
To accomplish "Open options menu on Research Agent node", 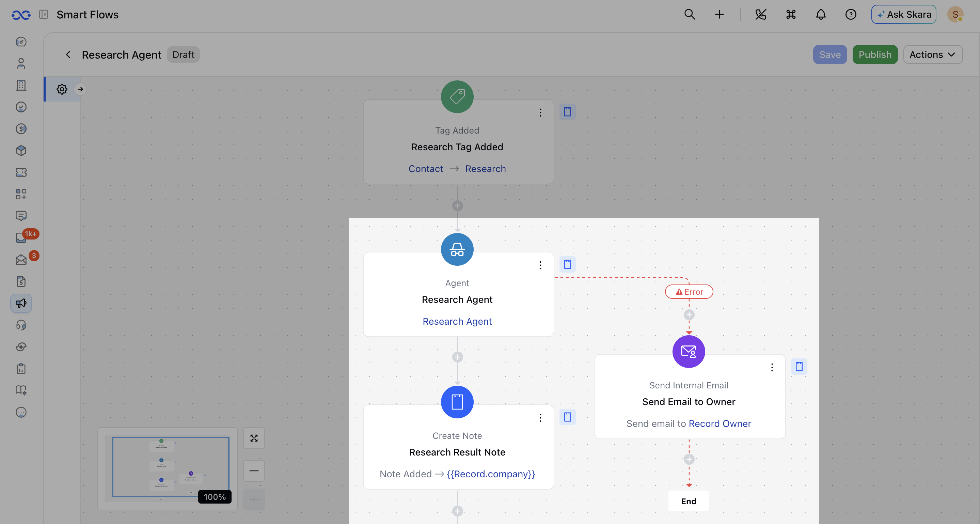I will click(540, 265).
